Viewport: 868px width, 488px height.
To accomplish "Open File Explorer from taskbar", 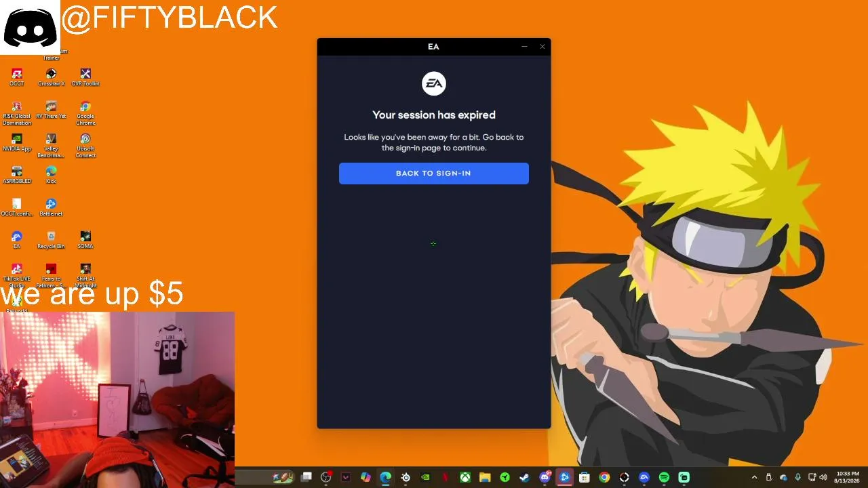I will point(485,477).
